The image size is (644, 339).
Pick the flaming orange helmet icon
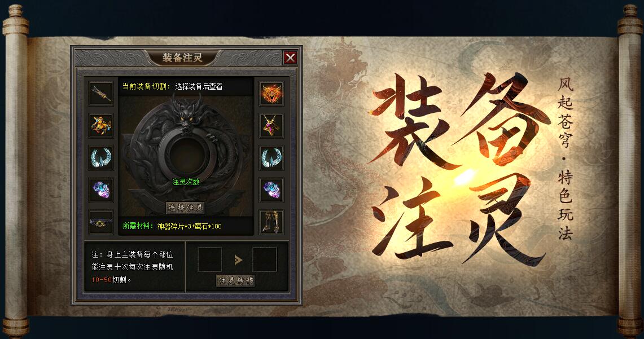(271, 93)
